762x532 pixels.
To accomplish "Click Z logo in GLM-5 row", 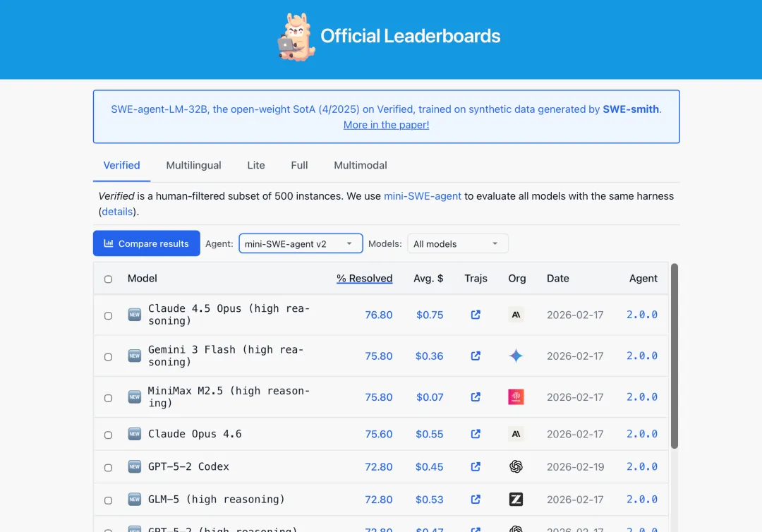I will click(x=516, y=500).
